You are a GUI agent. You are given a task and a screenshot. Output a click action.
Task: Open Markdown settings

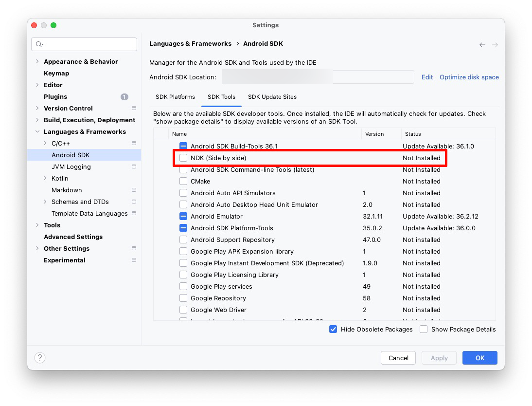[67, 190]
